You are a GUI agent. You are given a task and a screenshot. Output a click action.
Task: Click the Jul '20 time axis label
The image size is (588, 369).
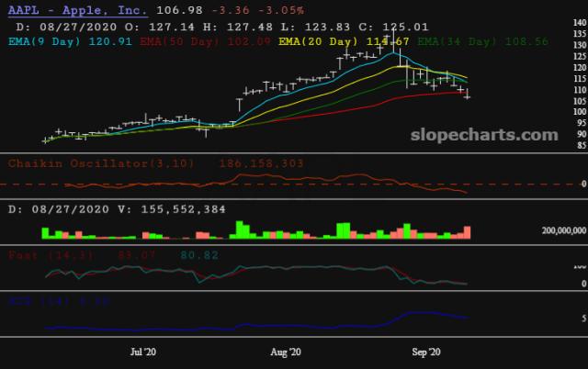tap(143, 352)
